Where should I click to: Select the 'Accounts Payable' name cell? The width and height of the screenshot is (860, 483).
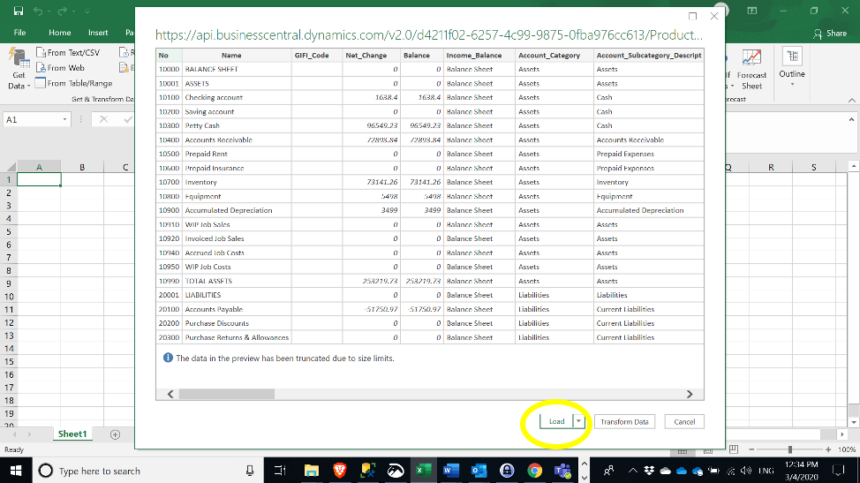coord(236,309)
